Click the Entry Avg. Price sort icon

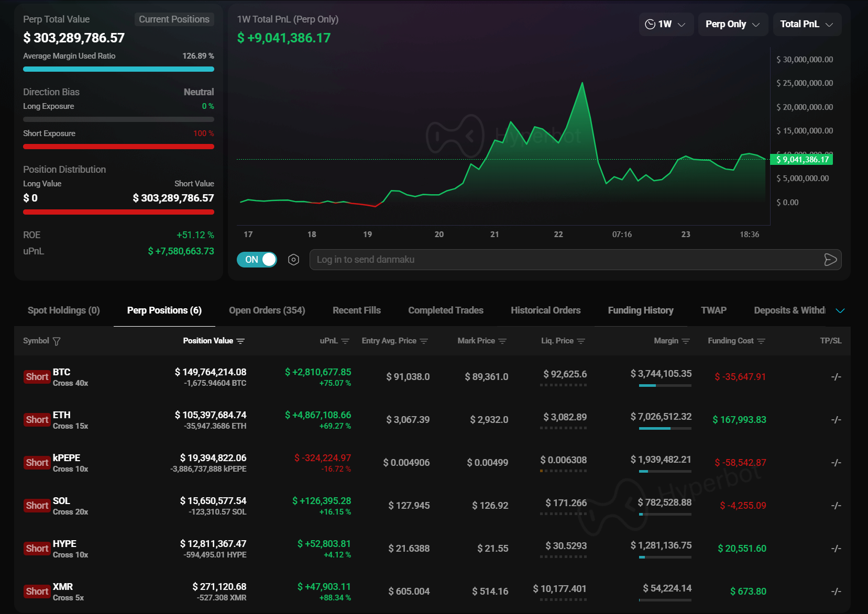pos(424,341)
